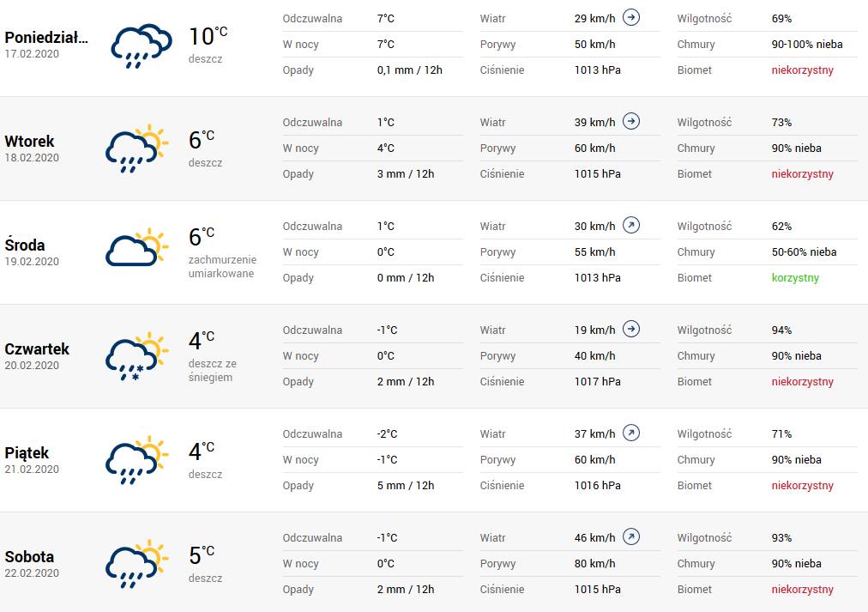Click Thursday's rain with snow icon
This screenshot has height=612, width=868.
coord(136,356)
